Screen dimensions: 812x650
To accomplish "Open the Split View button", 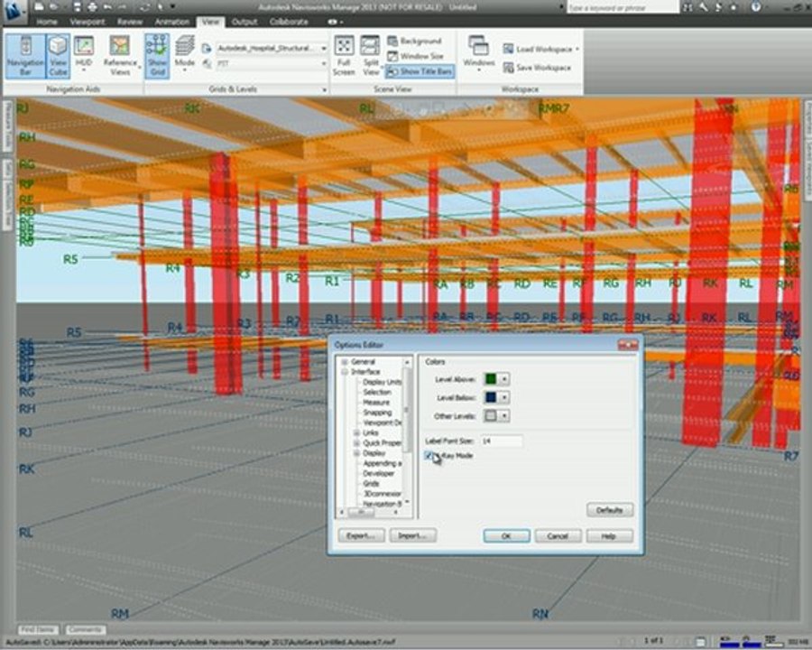I will pos(371,56).
